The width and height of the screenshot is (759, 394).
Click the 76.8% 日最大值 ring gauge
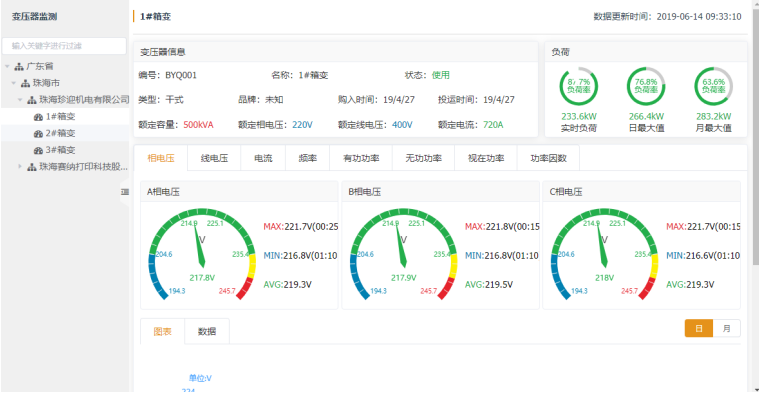pos(646,86)
